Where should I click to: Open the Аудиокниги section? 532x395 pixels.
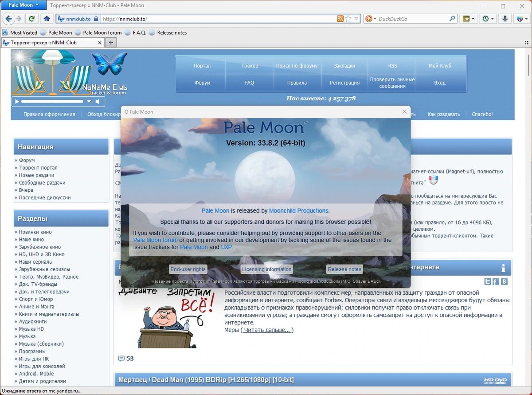point(33,321)
